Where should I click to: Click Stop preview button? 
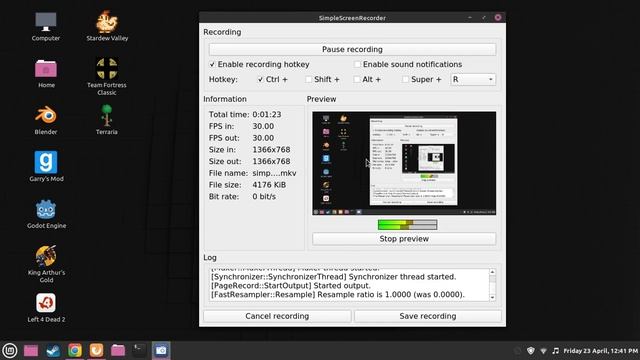[404, 239]
